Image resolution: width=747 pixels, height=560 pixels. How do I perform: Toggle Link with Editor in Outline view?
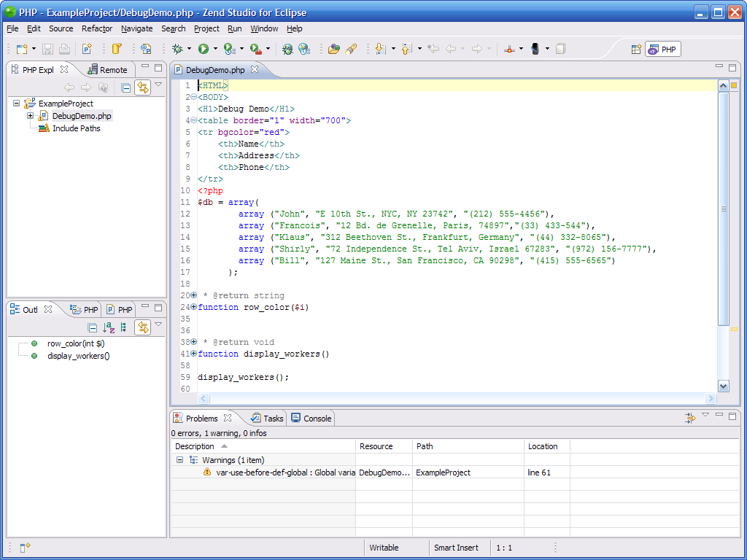(x=142, y=327)
